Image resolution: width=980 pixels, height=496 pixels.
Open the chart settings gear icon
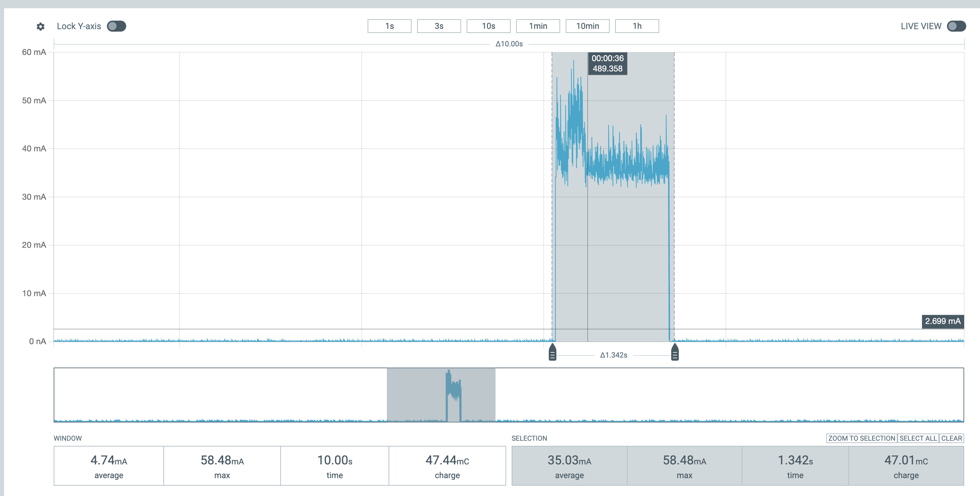(41, 26)
